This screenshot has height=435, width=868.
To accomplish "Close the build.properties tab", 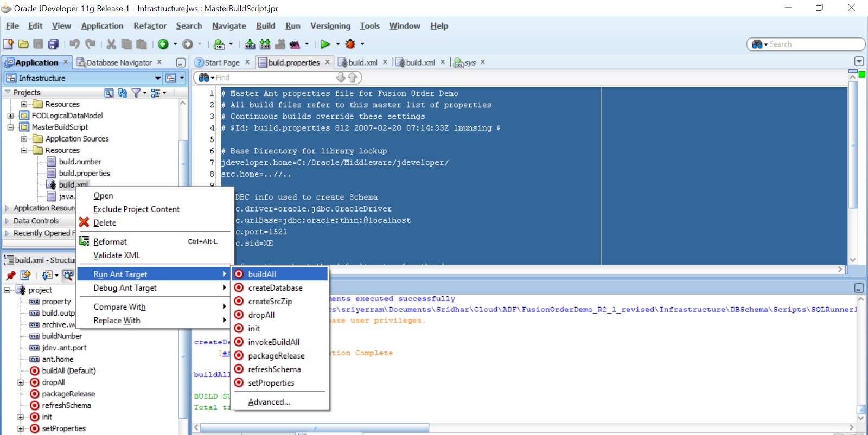I will [x=327, y=62].
